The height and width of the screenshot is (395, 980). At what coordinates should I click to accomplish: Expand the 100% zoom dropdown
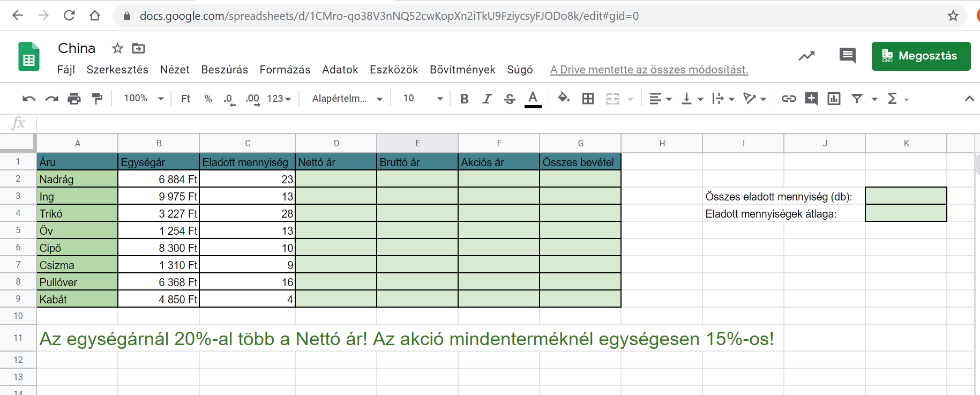click(x=144, y=99)
